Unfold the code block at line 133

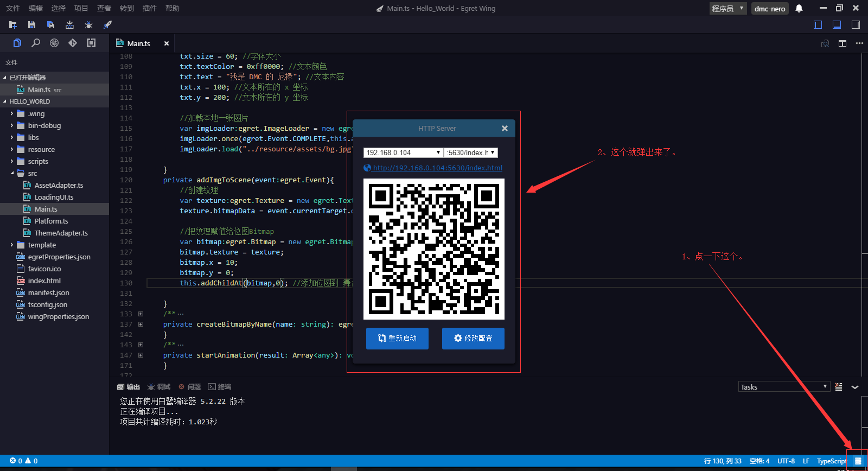pos(141,314)
